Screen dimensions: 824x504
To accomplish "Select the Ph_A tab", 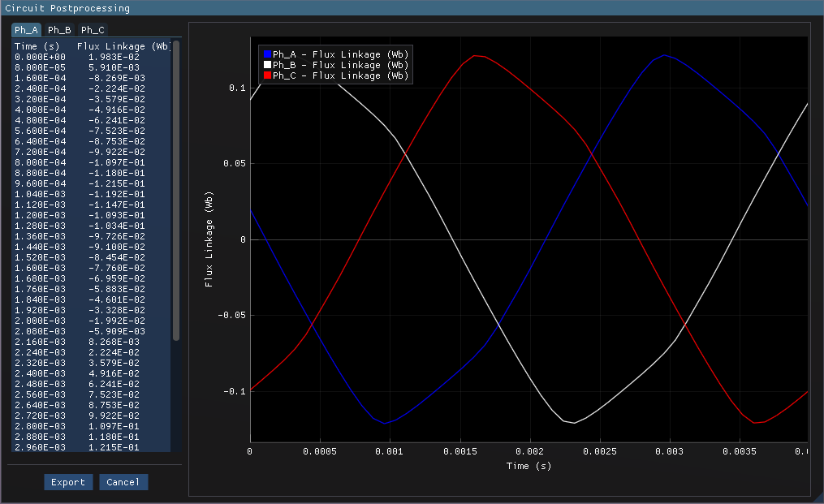I will 25,28.
